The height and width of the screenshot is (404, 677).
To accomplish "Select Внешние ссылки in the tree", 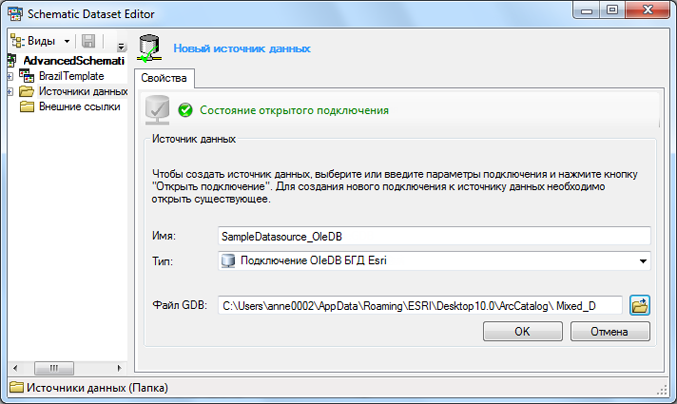I will (79, 107).
